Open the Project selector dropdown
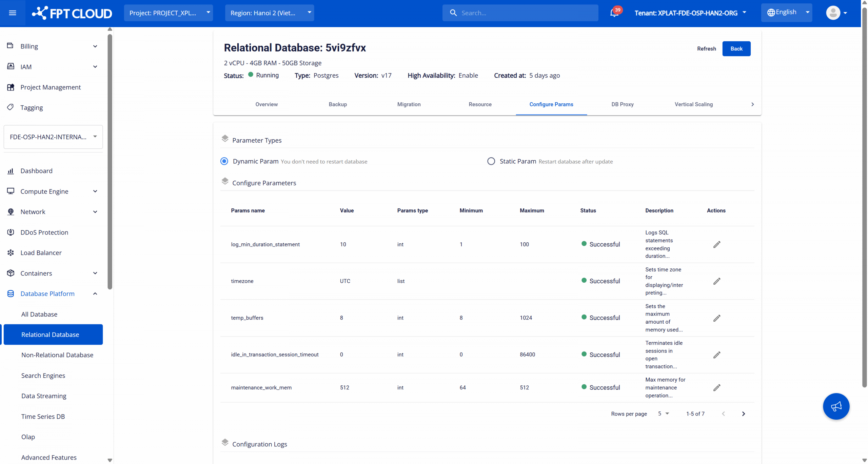This screenshot has height=464, width=868. pos(169,13)
